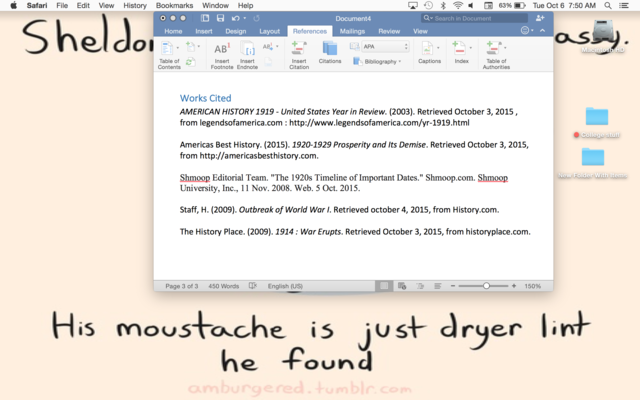Select the College stuff folder on the desktop

(597, 122)
